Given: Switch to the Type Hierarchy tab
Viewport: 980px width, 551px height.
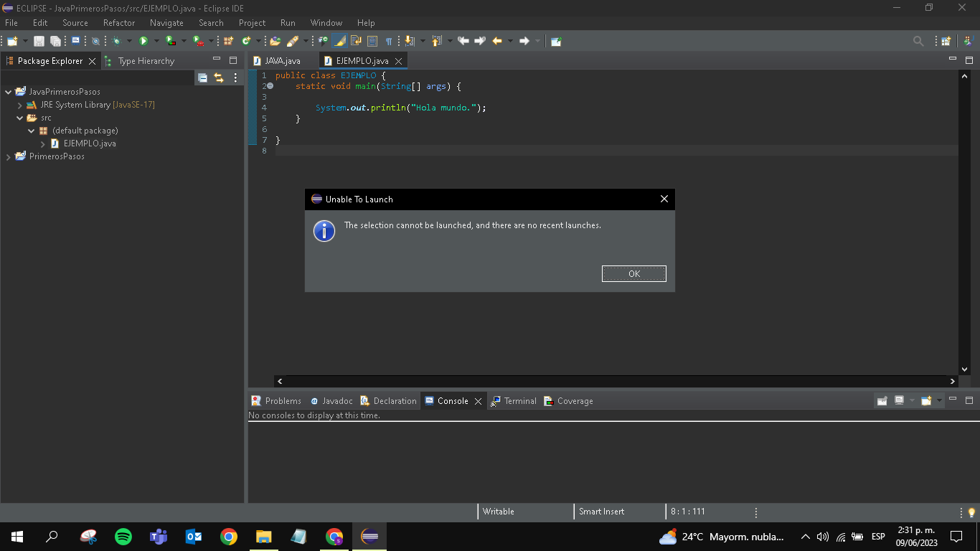Looking at the screenshot, I should click(146, 61).
